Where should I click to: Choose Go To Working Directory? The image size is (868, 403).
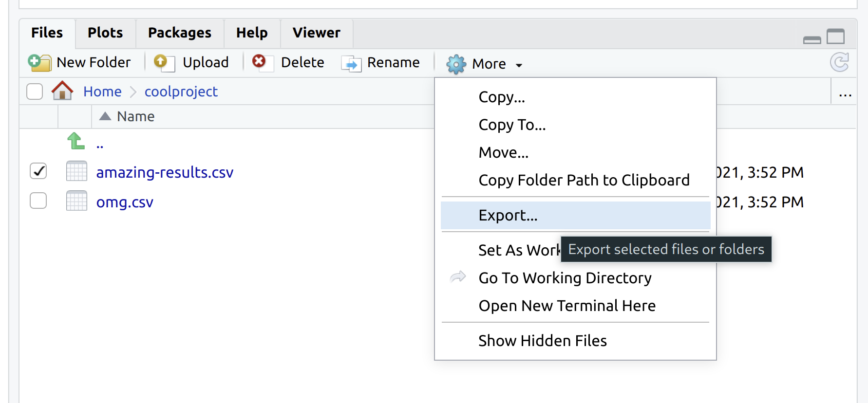(575, 277)
